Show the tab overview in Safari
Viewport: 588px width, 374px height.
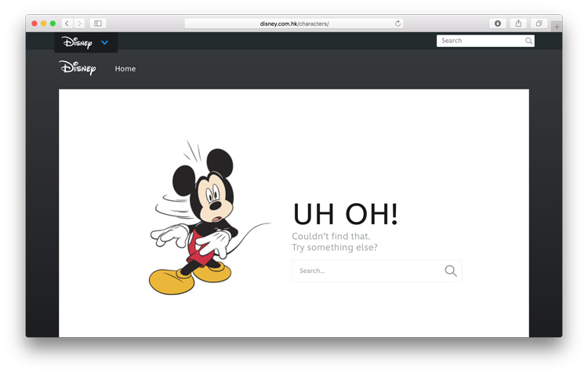pyautogui.click(x=539, y=24)
